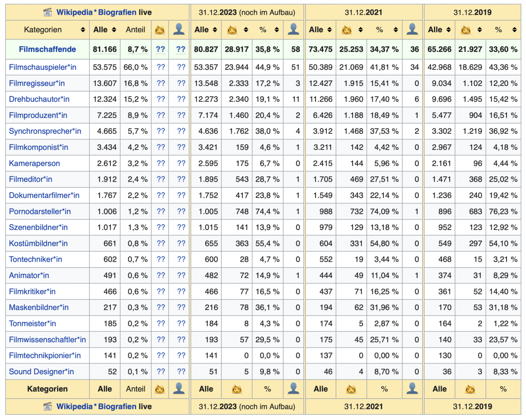
Task: Click the 31.12.2023 (noch im Aufbau) top header
Action: click(x=247, y=12)
